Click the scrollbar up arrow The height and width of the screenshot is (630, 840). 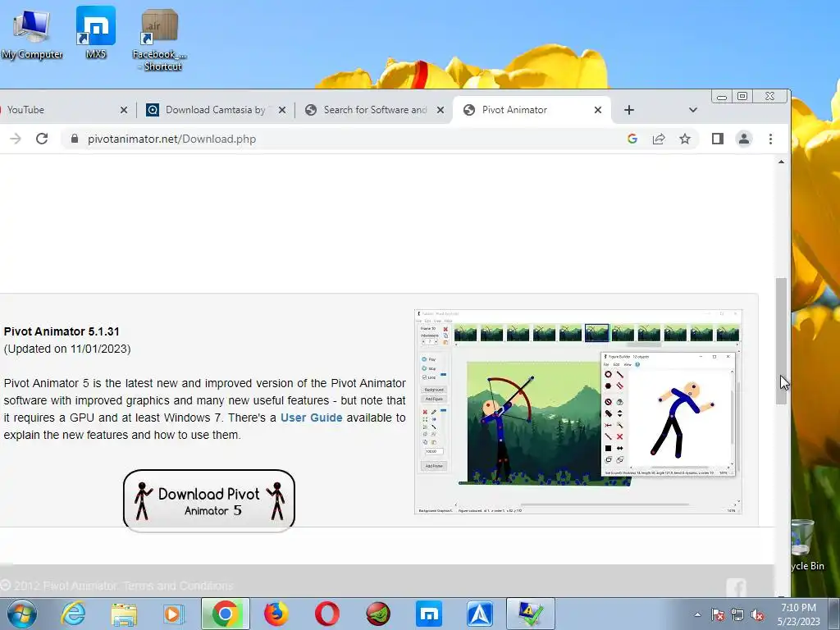(782, 162)
